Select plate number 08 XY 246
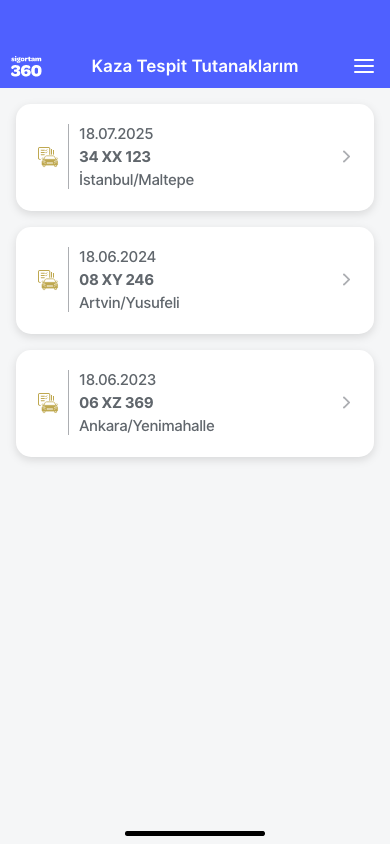This screenshot has width=390, height=844. (x=117, y=280)
